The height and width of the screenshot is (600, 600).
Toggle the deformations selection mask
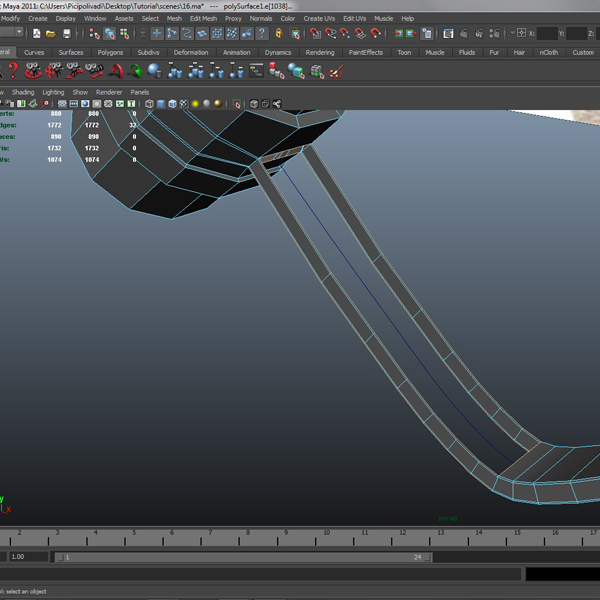click(217, 34)
